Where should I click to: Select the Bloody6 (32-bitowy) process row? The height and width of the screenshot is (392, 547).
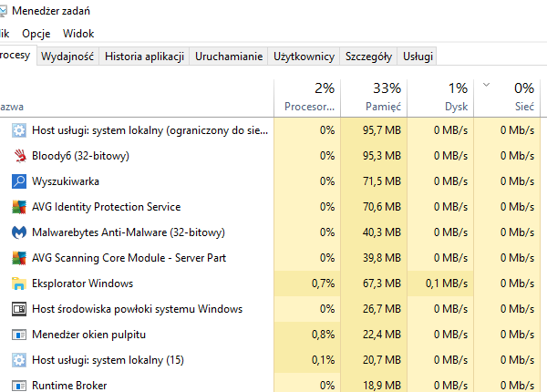pyautogui.click(x=270, y=156)
